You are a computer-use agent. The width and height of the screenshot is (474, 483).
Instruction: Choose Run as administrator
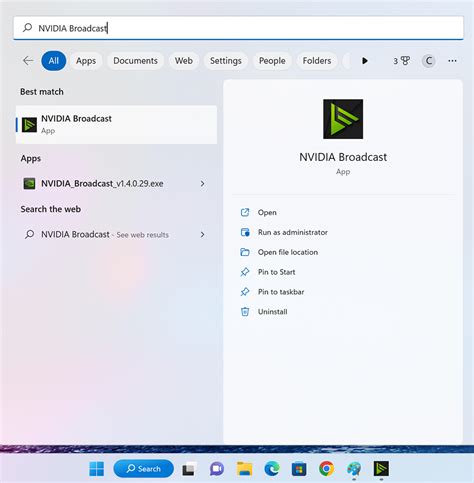click(x=293, y=232)
